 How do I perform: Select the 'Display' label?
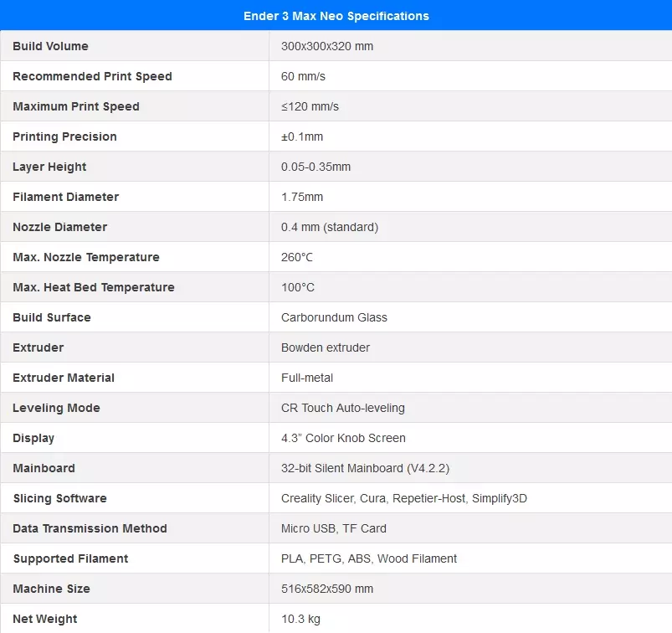pyautogui.click(x=33, y=438)
